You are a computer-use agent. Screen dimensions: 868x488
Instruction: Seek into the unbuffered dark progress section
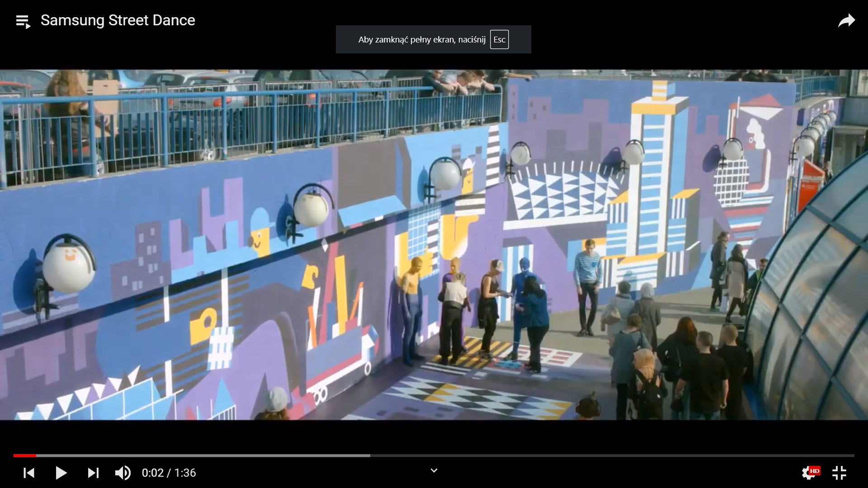point(610,455)
